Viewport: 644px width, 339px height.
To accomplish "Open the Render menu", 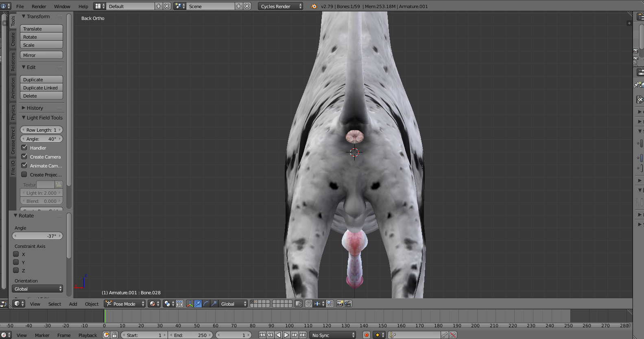I will click(x=39, y=6).
